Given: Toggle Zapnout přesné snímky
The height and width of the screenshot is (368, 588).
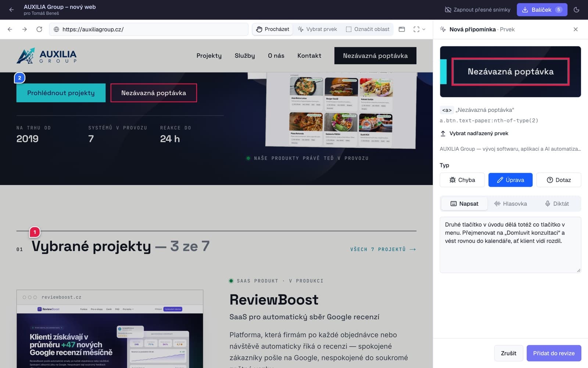Looking at the screenshot, I should 477,10.
